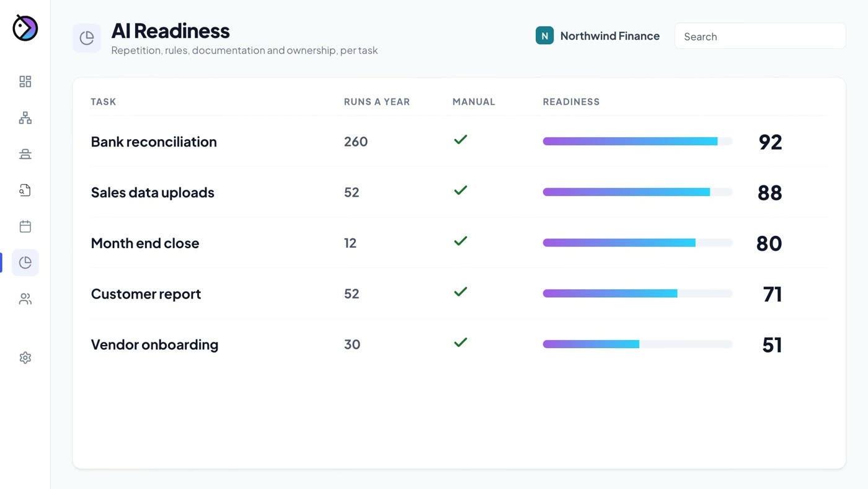This screenshot has width=868, height=489.
Task: Select the Bank reconciliation task name
Action: tap(154, 141)
